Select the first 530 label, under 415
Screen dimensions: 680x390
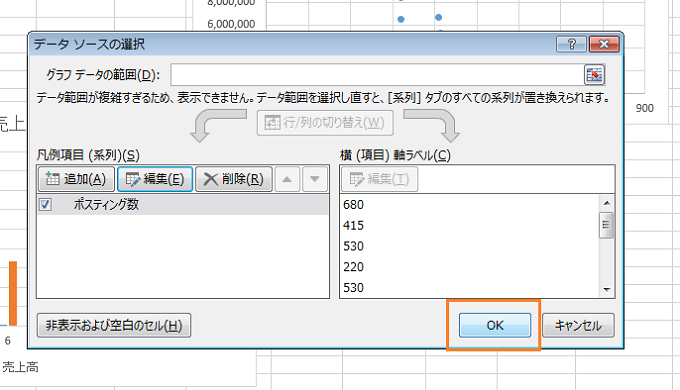point(353,246)
